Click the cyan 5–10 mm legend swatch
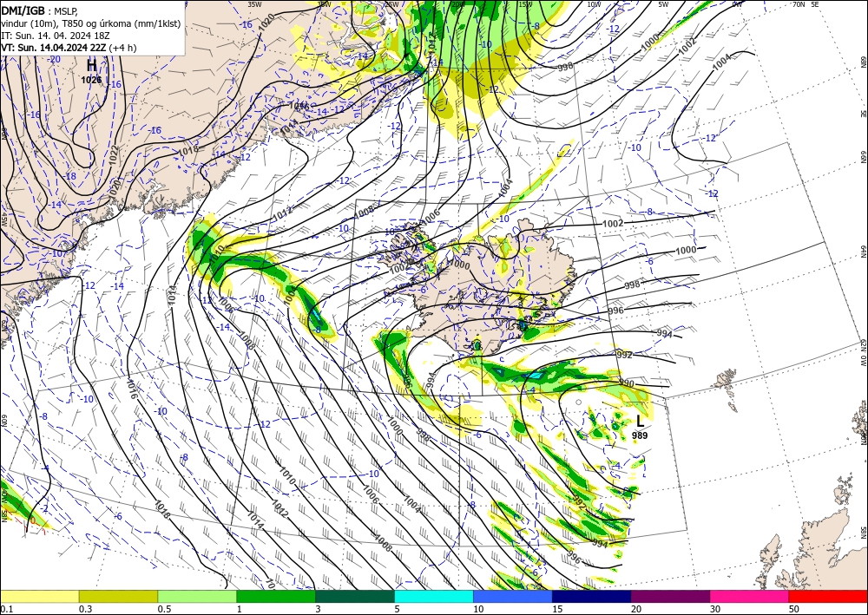 point(434,596)
